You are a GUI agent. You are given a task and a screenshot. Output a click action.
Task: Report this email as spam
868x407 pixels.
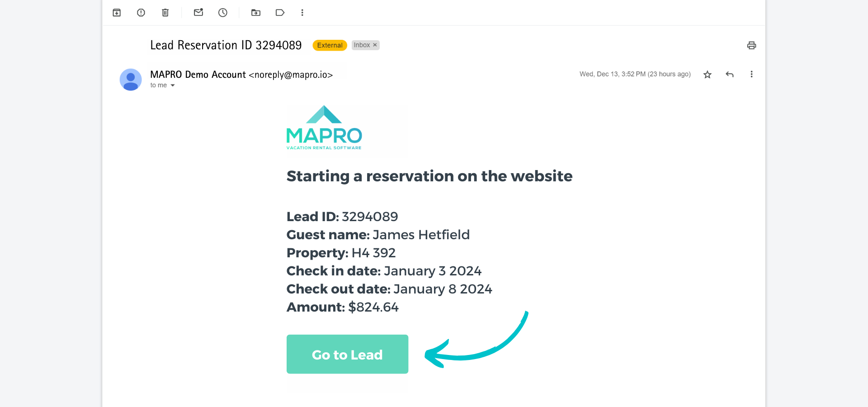pyautogui.click(x=141, y=13)
